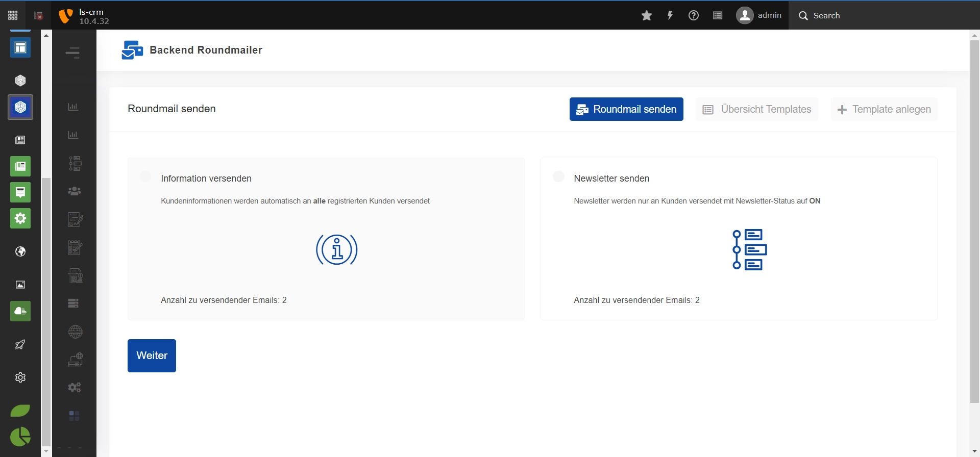Open the server stack submenu icon
This screenshot has width=980, height=457.
73,303
